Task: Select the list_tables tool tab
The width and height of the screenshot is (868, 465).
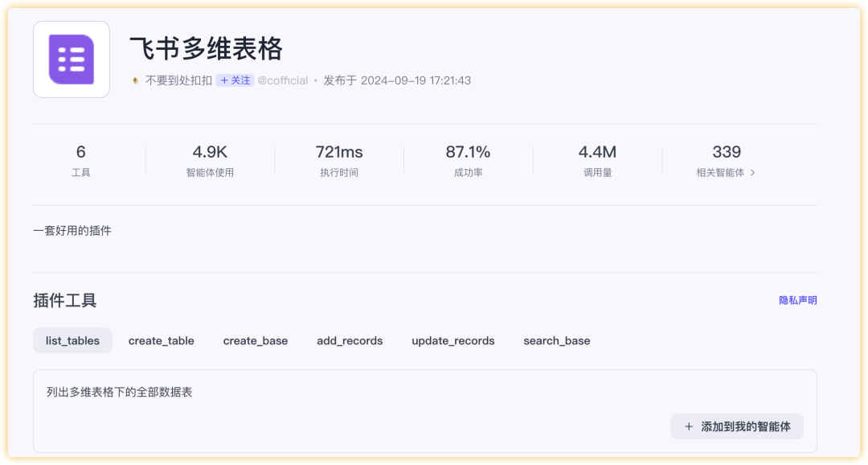Action: tap(72, 340)
